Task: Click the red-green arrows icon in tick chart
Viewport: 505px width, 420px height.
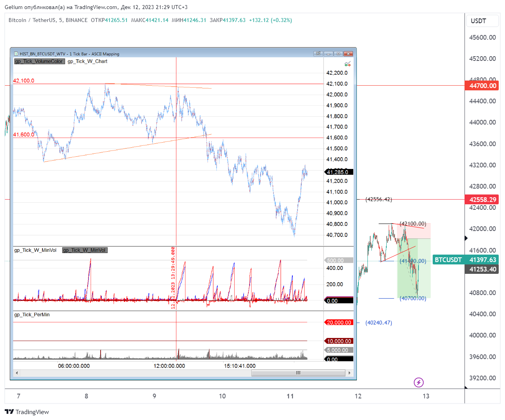Action: tap(347, 64)
